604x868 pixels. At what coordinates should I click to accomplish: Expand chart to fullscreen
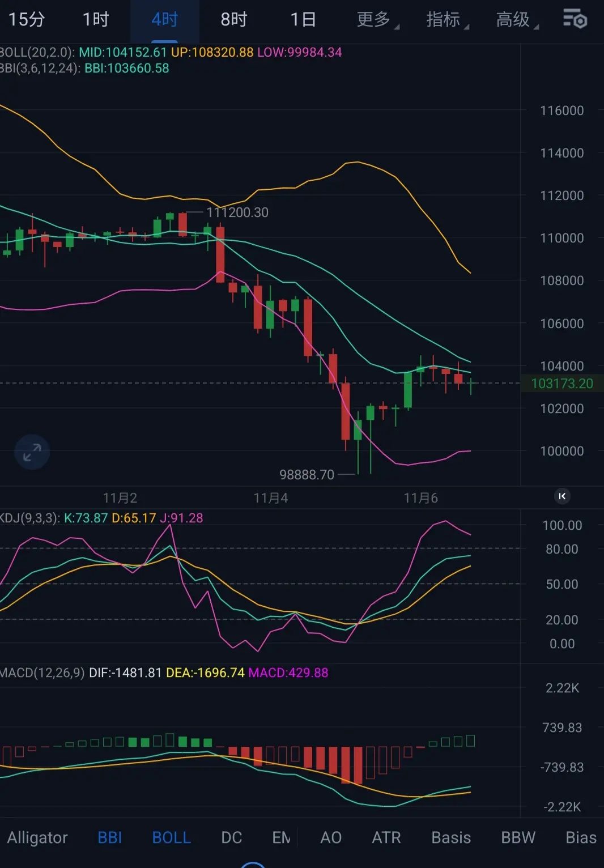coord(32,452)
